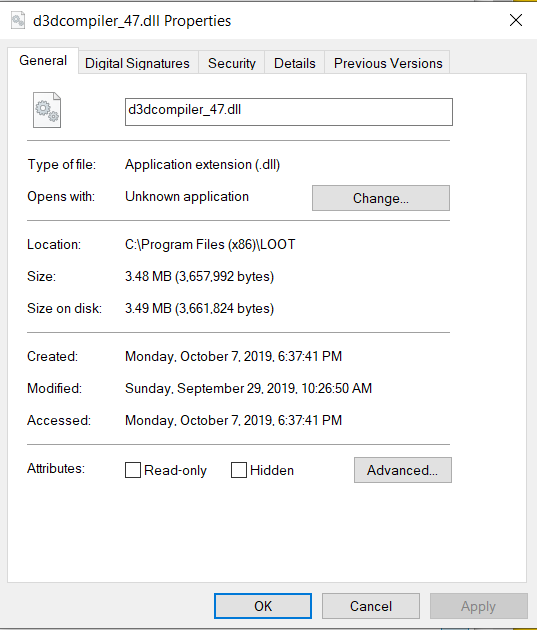Click 'Unknown application' text
537x630 pixels.
[187, 196]
